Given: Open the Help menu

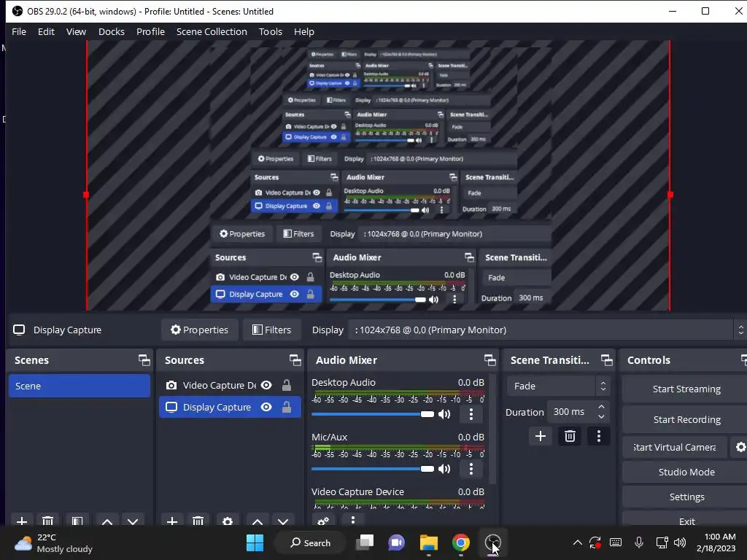Looking at the screenshot, I should (x=304, y=31).
